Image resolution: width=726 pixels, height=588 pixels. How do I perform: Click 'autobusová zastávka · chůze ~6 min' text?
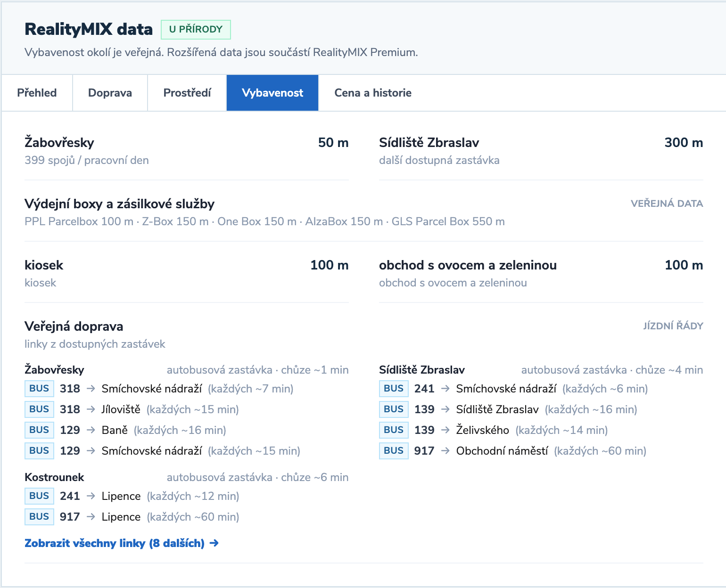point(258,477)
